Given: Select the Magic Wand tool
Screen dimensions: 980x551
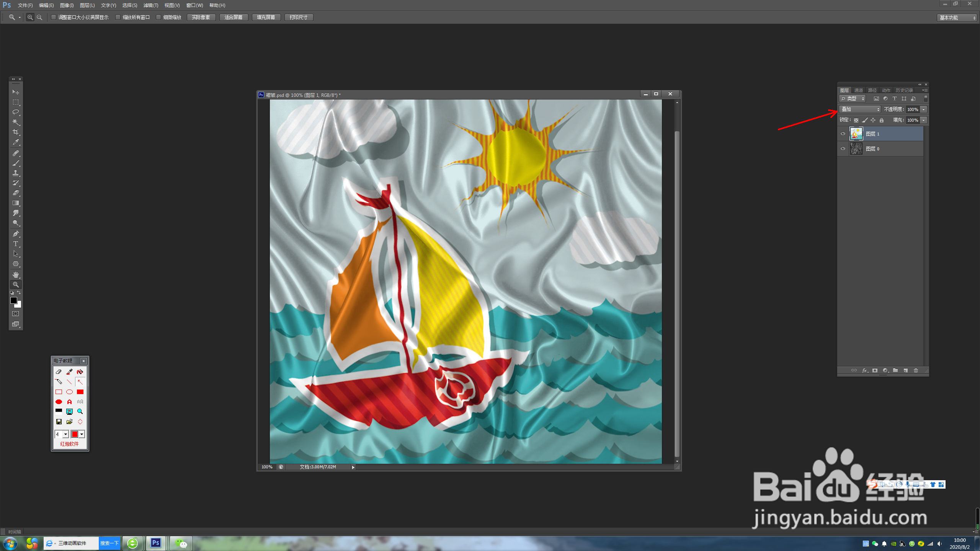Looking at the screenshot, I should click(x=16, y=122).
